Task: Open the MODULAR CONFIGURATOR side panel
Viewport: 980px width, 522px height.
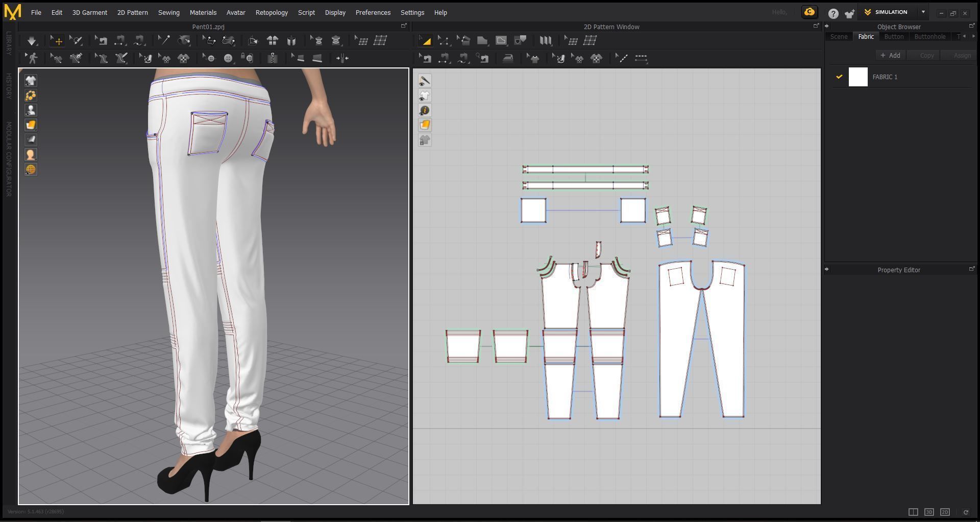Action: 9,159
